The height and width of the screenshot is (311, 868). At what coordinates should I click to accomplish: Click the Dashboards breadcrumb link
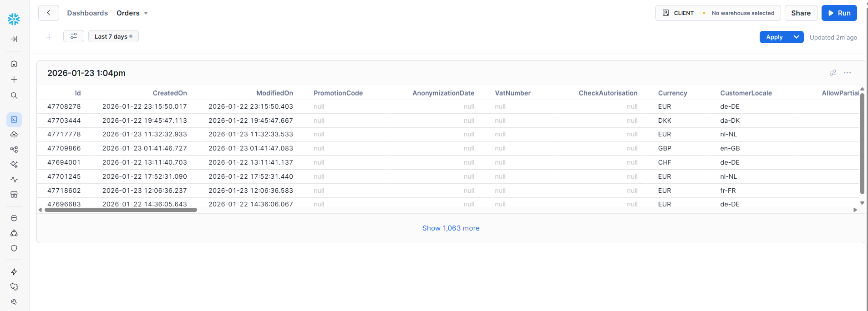[x=87, y=13]
